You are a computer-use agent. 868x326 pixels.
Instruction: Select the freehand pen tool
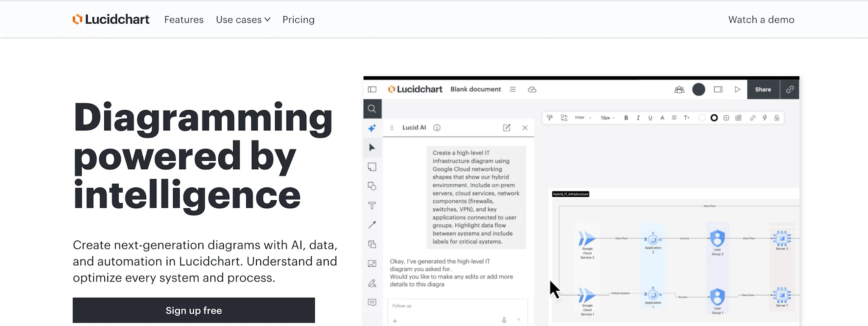point(372,283)
